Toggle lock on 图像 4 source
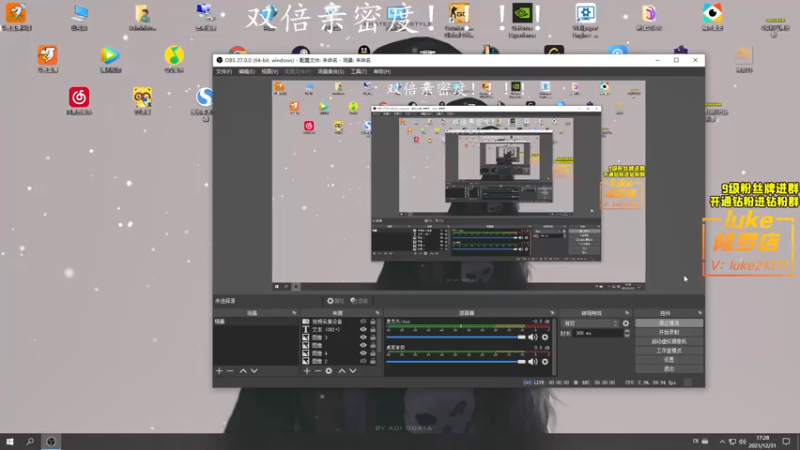800x450 pixels. pos(373,353)
